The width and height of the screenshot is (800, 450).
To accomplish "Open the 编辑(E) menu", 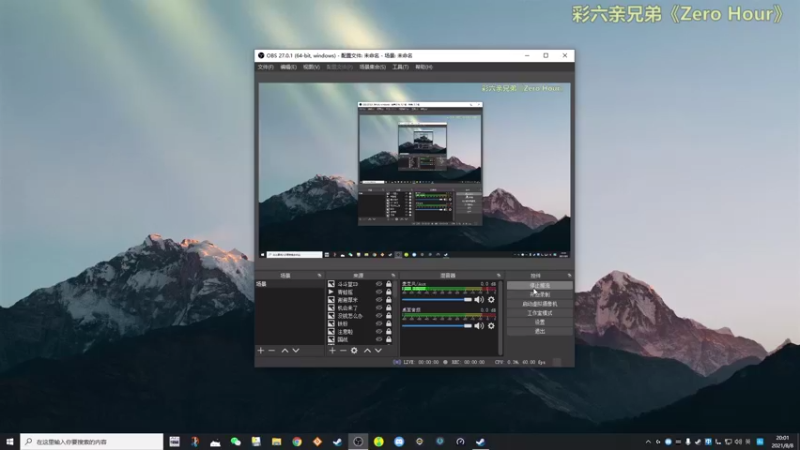I will [288, 67].
